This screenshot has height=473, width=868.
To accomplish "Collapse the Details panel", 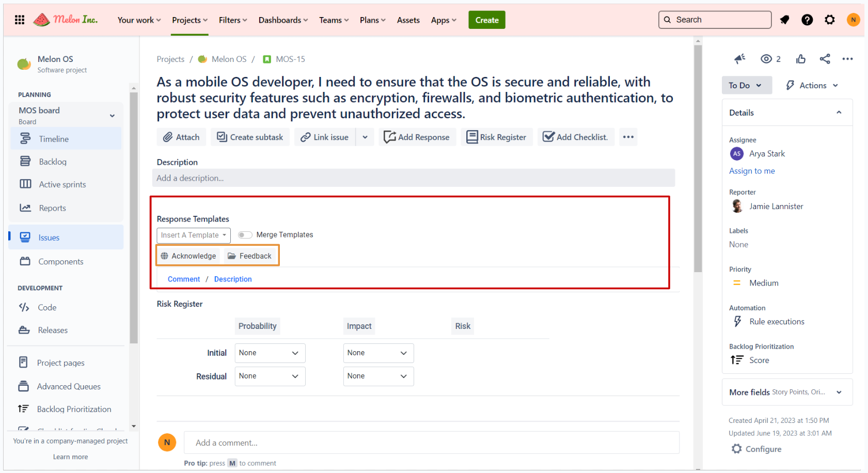I will (839, 113).
